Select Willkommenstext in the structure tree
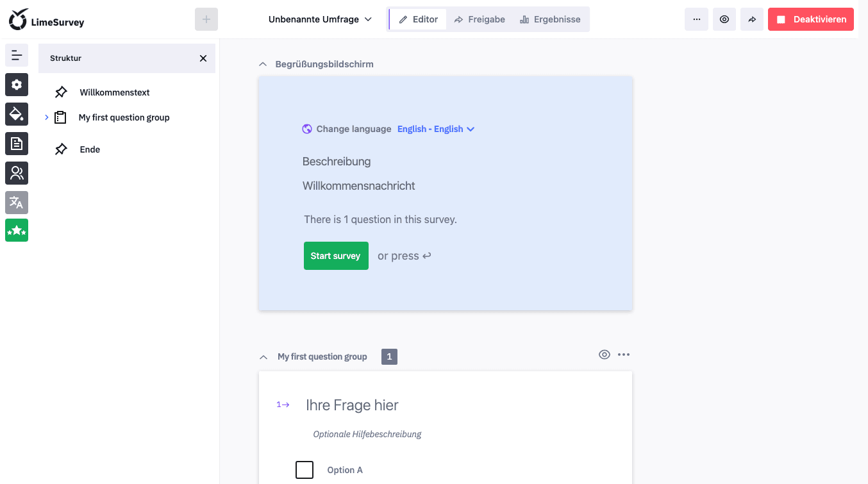The height and width of the screenshot is (484, 868). click(x=115, y=92)
